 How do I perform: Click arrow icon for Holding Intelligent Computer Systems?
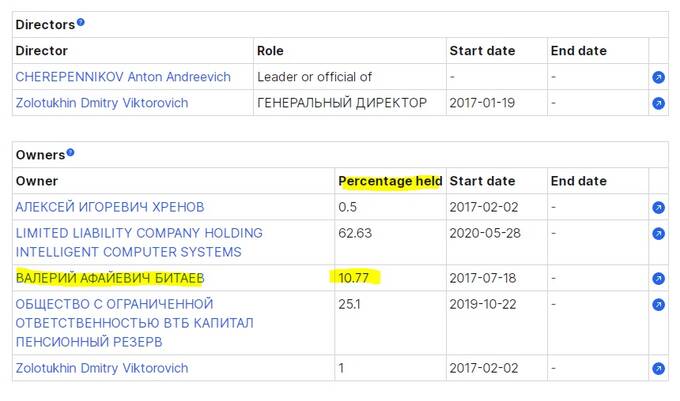[658, 234]
